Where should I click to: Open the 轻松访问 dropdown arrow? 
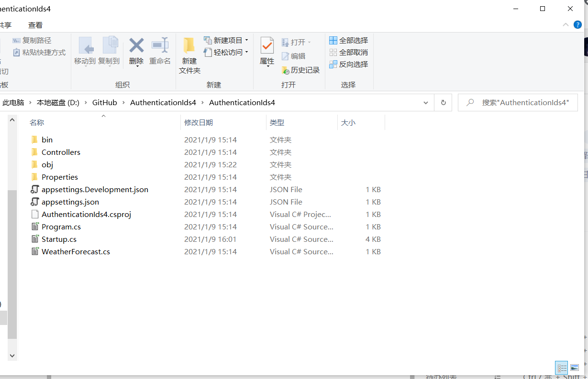click(x=246, y=52)
